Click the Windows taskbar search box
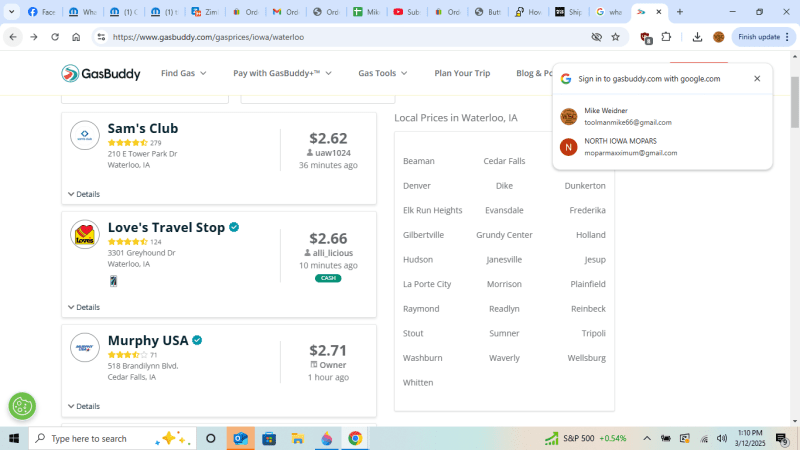Screen dimensions: 800x450 100,438
